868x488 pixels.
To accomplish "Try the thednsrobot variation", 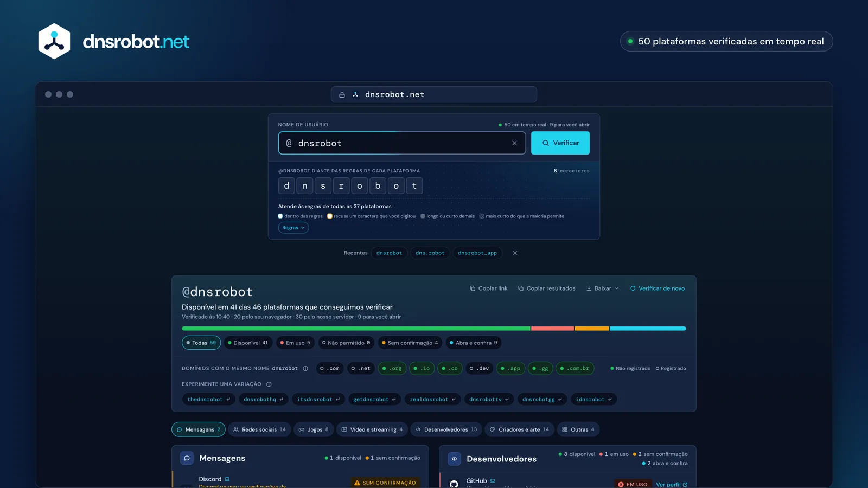I will tap(209, 400).
